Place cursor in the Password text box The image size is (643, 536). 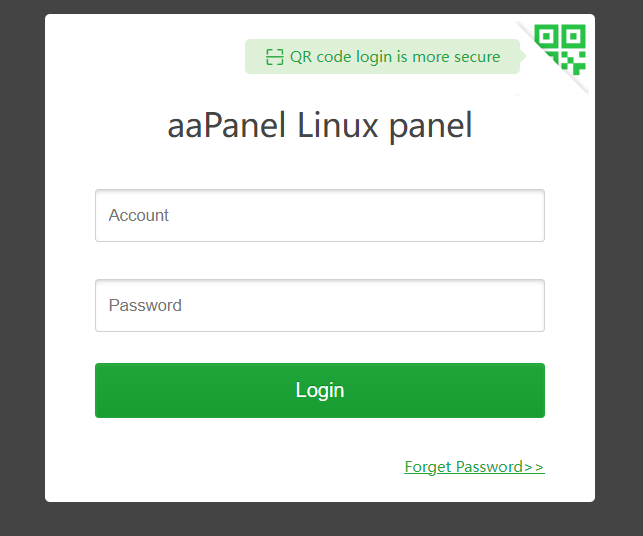[x=320, y=305]
